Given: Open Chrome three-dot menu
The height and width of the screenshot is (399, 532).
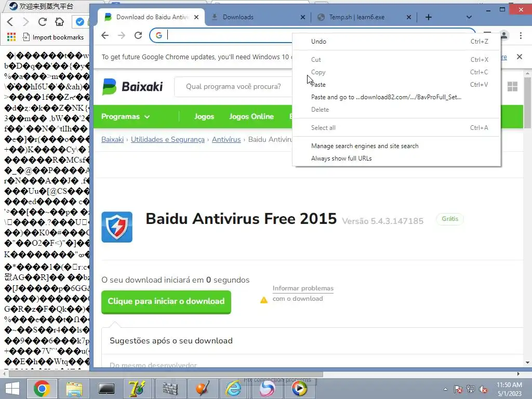Looking at the screenshot, I should click(x=521, y=35).
